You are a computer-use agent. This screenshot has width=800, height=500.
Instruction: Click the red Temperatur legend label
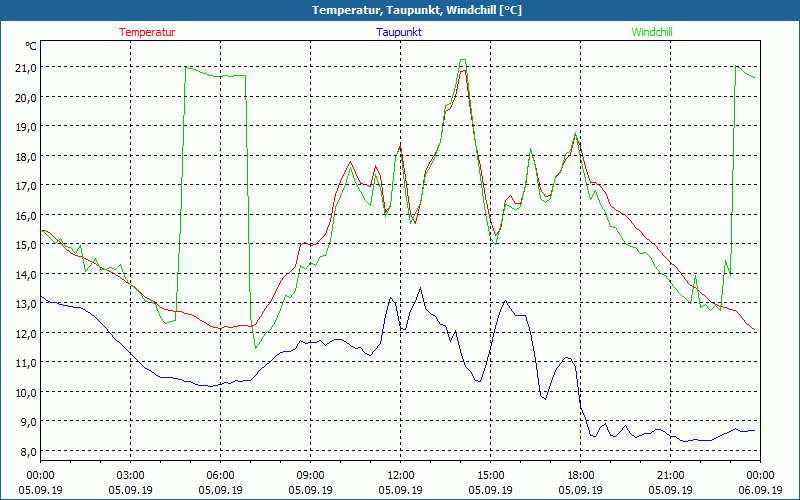click(147, 32)
